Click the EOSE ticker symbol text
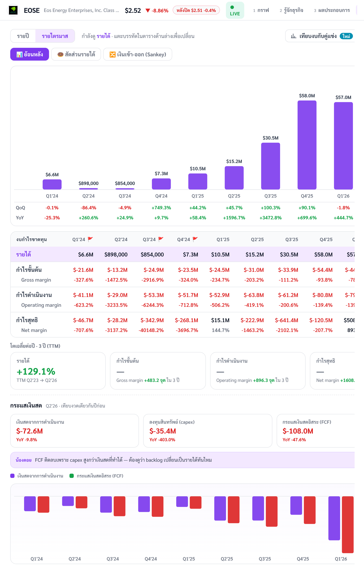 32,10
